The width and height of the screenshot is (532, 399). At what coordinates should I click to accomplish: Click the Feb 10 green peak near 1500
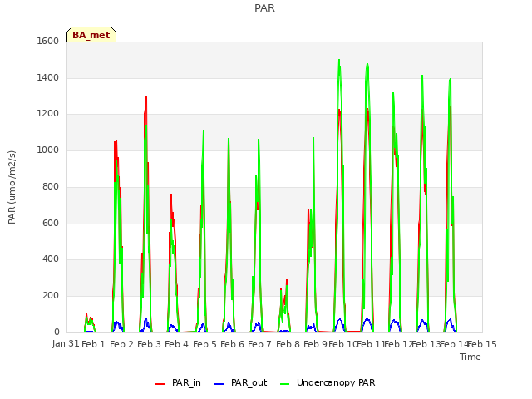tap(339, 61)
